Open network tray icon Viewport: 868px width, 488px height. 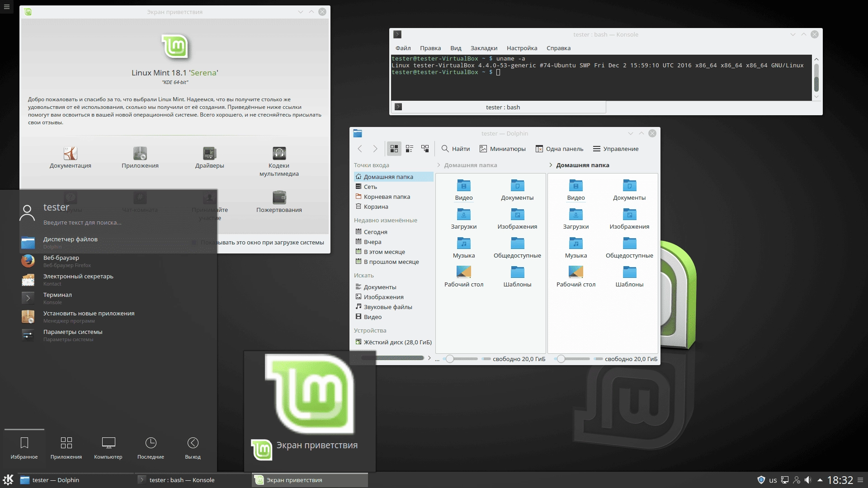click(x=785, y=480)
